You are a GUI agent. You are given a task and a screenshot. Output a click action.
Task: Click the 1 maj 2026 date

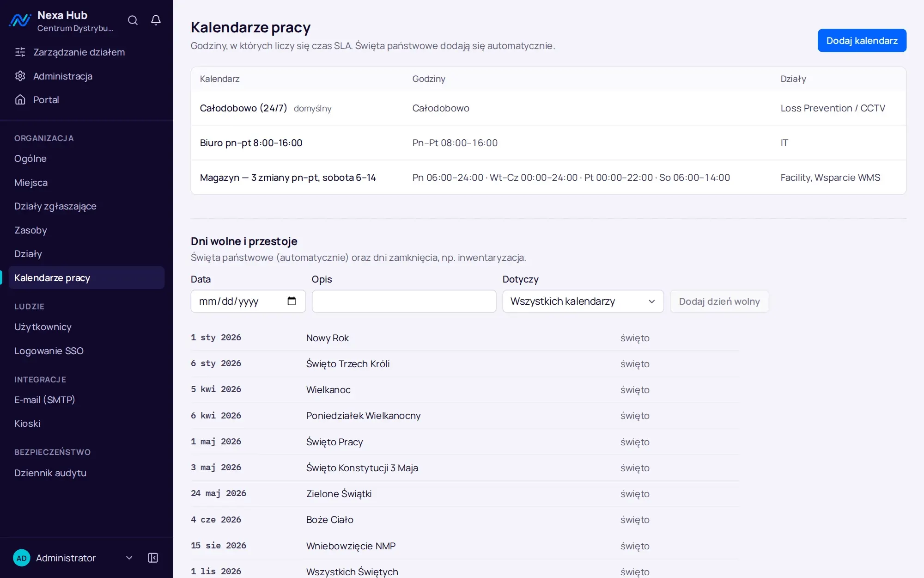tap(216, 442)
